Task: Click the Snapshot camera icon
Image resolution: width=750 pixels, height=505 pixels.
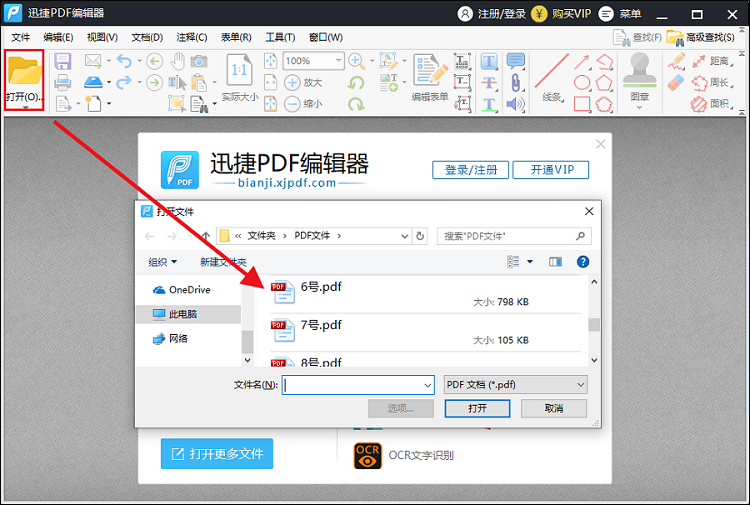Action: point(199,61)
